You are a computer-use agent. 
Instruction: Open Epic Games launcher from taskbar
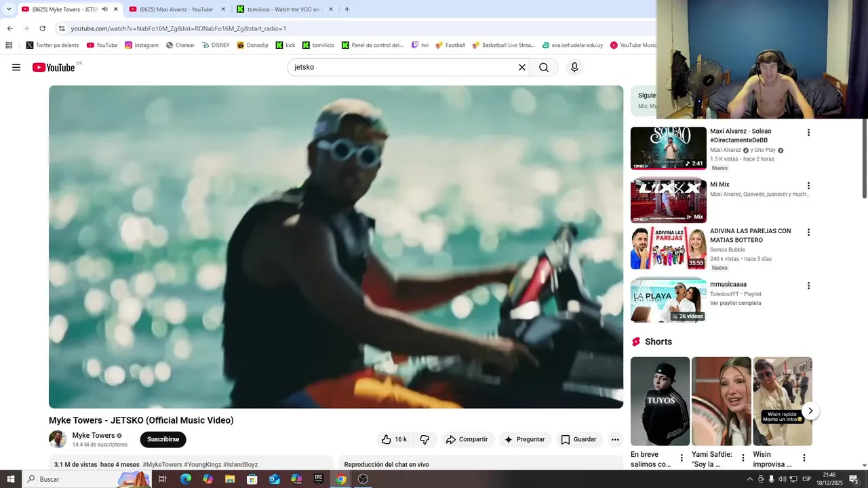click(x=319, y=479)
